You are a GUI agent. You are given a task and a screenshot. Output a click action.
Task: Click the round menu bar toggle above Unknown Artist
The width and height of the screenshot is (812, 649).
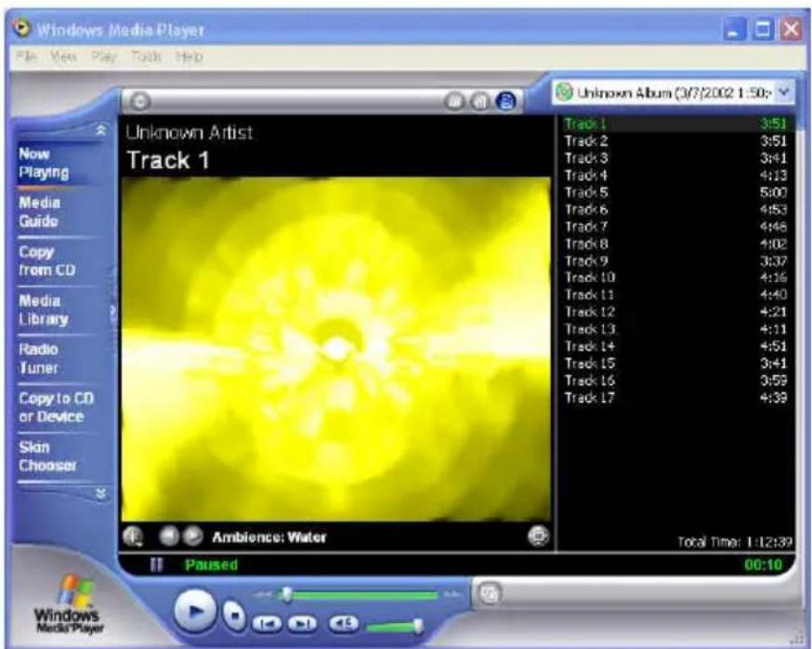coord(139,101)
